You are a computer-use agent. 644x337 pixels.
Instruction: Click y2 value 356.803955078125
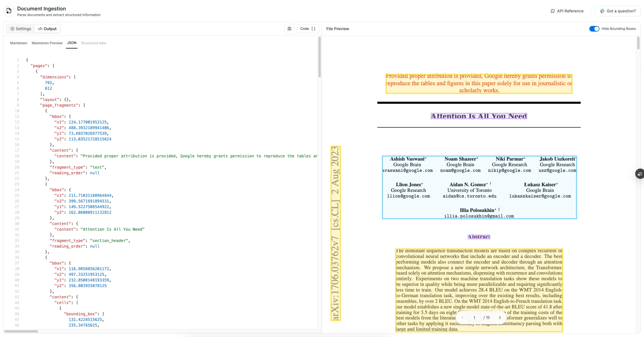[88, 286]
